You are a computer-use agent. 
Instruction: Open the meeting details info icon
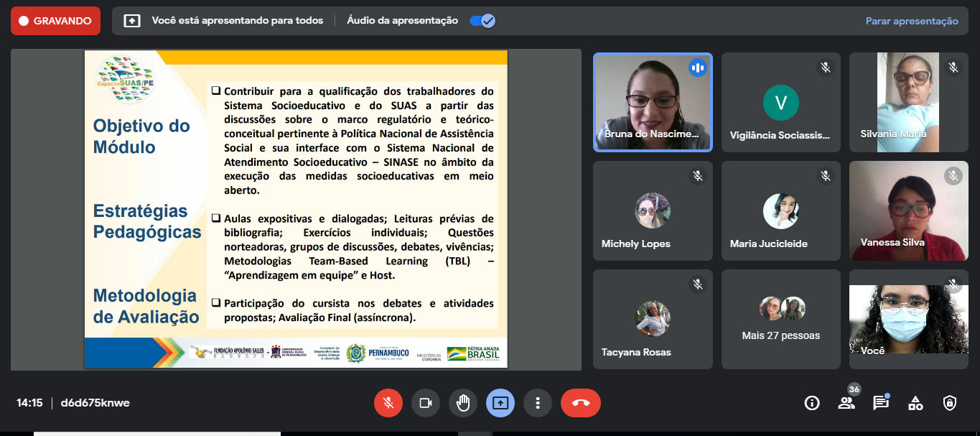812,403
